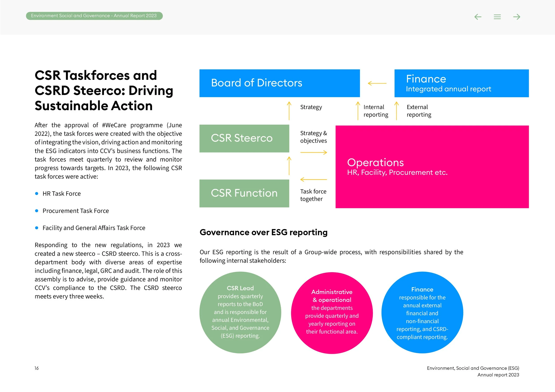Click the Procurement Task Force bullet item
The width and height of the screenshot is (555, 392).
click(76, 211)
